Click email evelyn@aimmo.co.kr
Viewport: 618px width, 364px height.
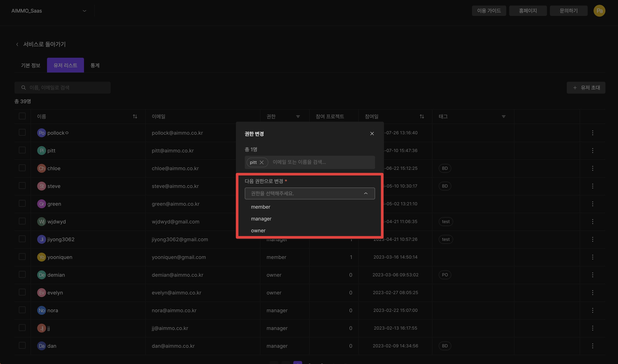coord(176,293)
